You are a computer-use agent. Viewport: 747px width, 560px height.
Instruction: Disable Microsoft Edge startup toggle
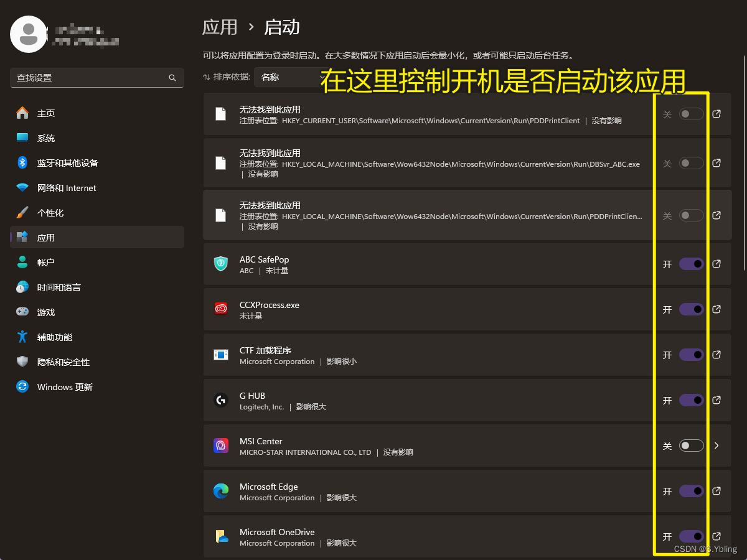click(x=692, y=491)
